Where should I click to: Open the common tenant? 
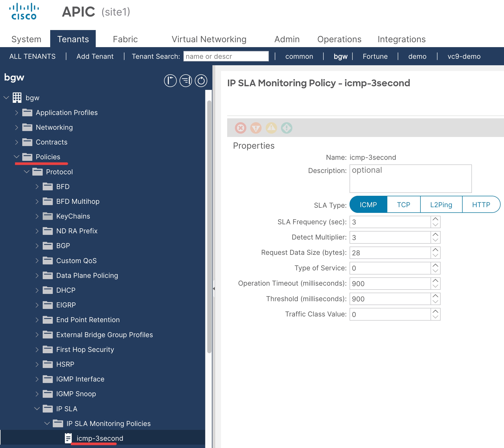tap(299, 56)
